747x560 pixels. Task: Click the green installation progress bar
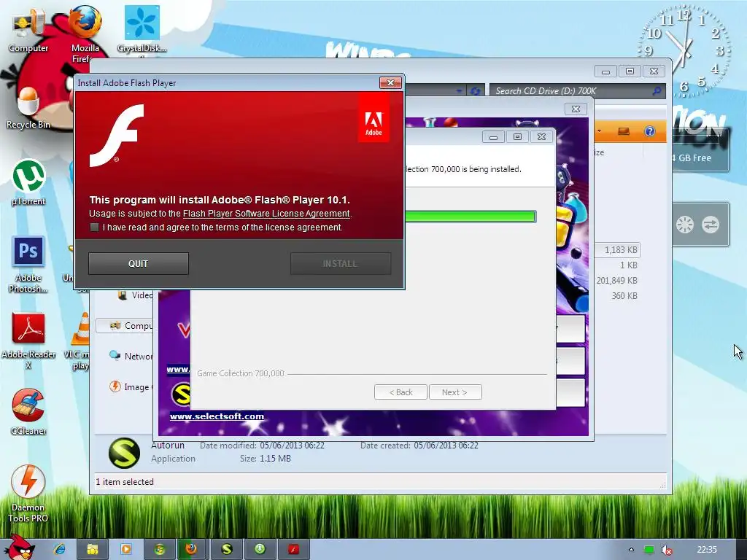click(470, 217)
